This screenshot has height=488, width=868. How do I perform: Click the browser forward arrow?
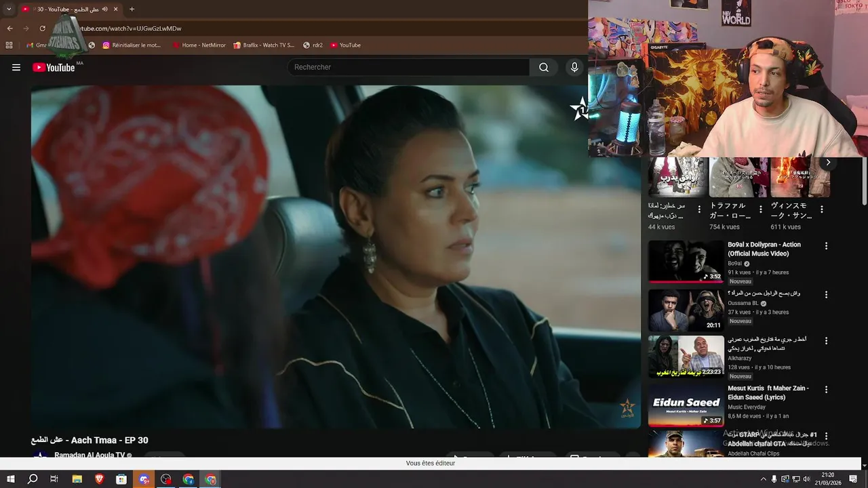[x=26, y=28]
